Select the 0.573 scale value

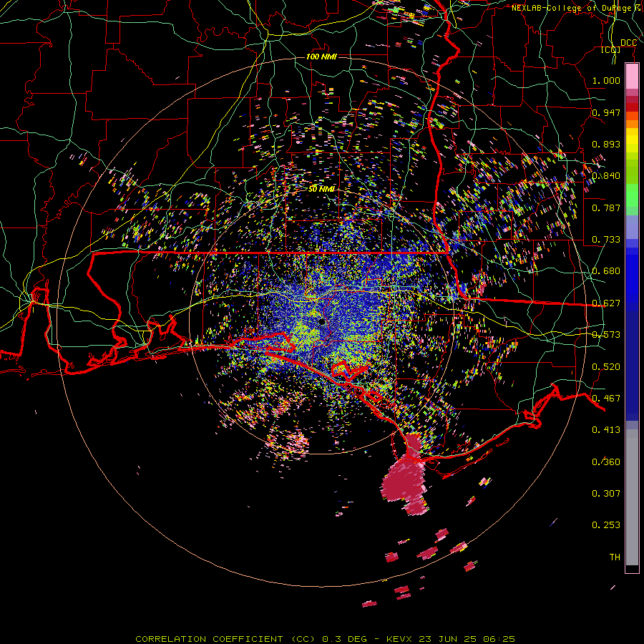[606, 335]
